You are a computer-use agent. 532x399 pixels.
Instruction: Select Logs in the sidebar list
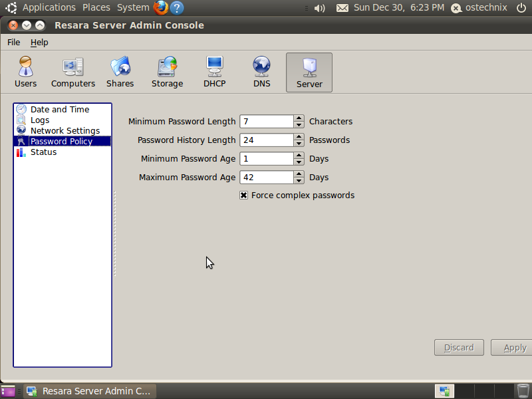[x=63, y=120]
